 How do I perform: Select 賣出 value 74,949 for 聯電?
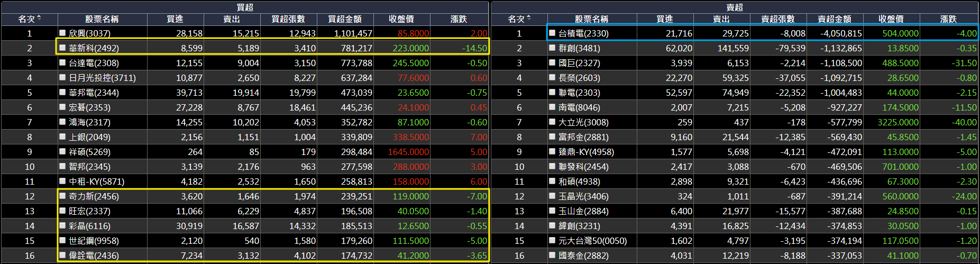(736, 93)
